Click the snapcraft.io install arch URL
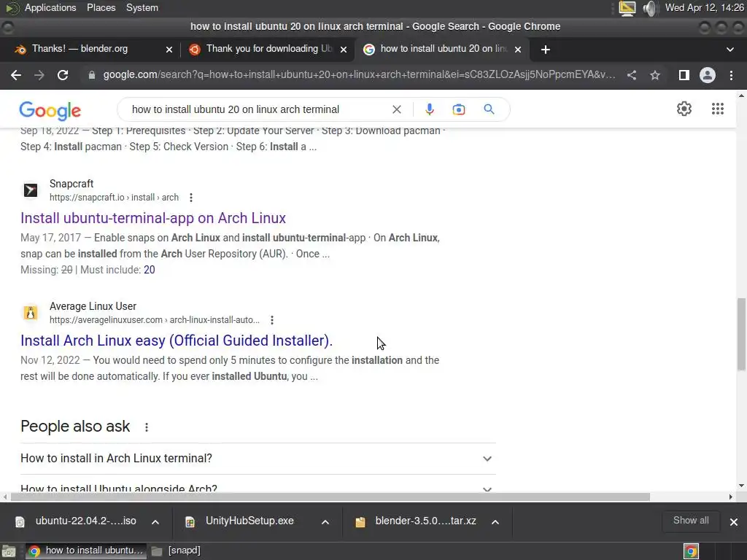The height and width of the screenshot is (560, 747). click(114, 198)
